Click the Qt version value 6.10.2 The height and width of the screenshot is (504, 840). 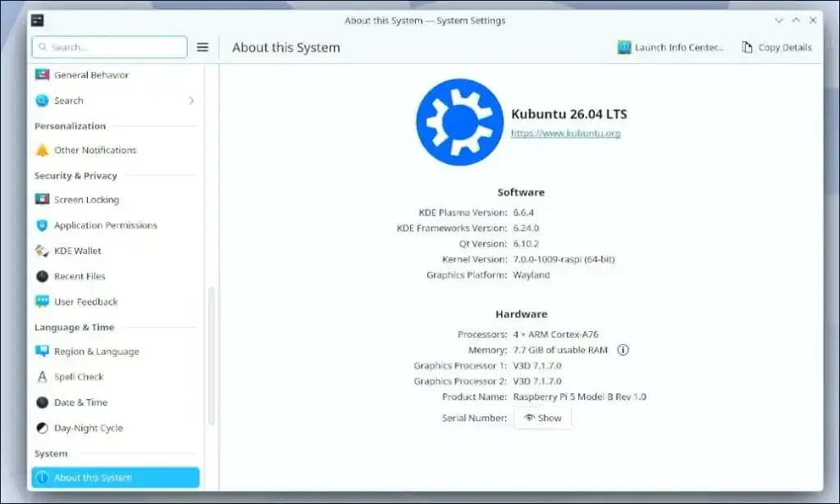(526, 243)
